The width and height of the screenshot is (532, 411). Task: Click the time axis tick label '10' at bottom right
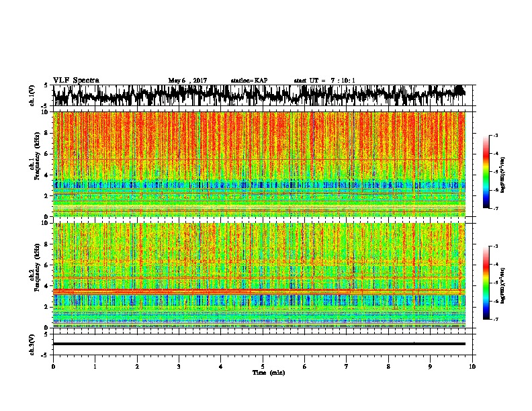point(472,367)
